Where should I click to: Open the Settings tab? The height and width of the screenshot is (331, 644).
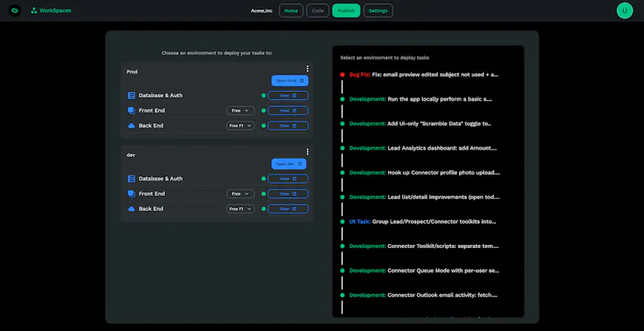click(x=378, y=10)
